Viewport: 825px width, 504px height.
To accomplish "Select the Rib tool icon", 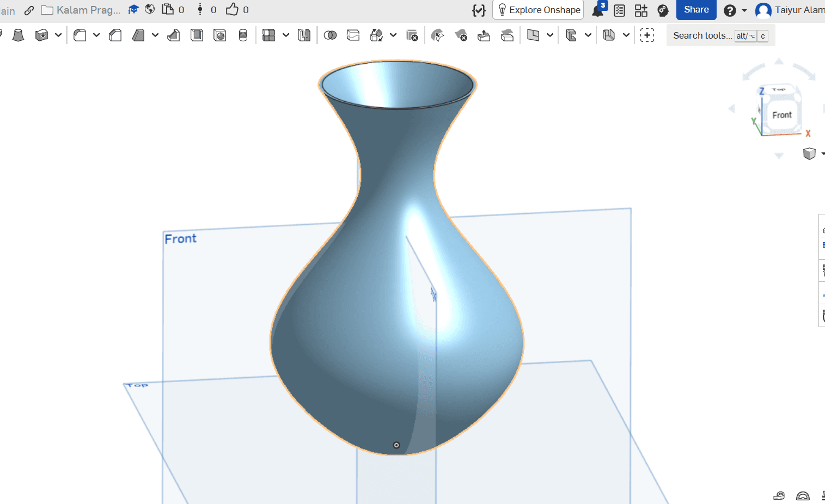I will [174, 35].
